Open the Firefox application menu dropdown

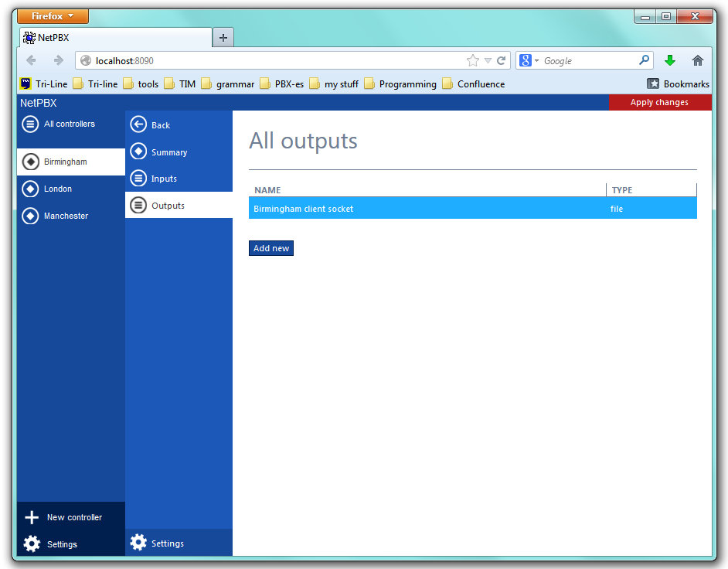coord(53,16)
